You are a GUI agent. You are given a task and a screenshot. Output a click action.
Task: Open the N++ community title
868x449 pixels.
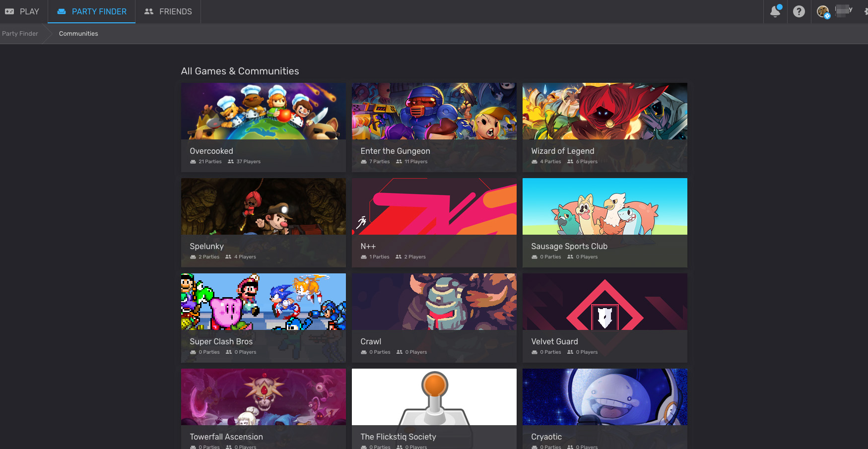pyautogui.click(x=368, y=246)
